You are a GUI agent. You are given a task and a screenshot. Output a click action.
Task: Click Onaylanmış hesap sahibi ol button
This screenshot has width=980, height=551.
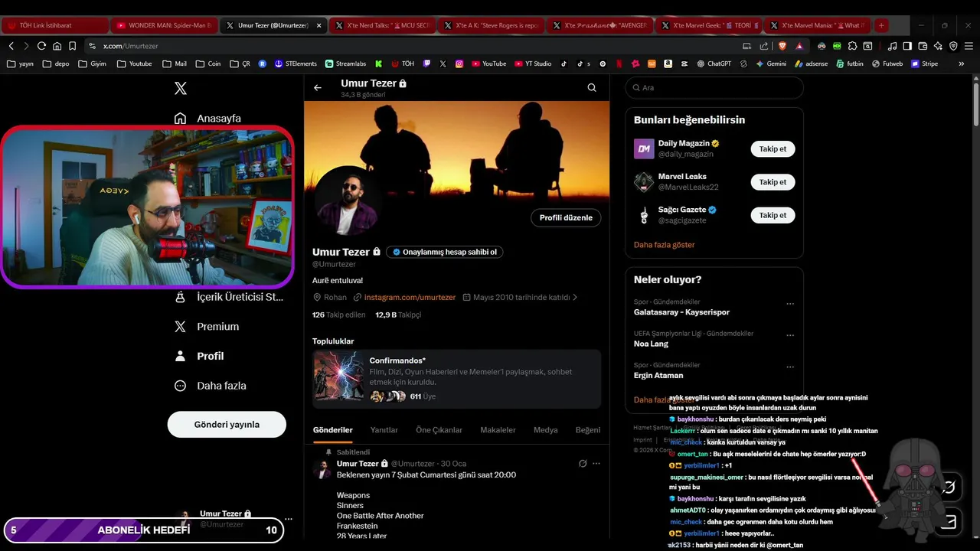tap(445, 252)
